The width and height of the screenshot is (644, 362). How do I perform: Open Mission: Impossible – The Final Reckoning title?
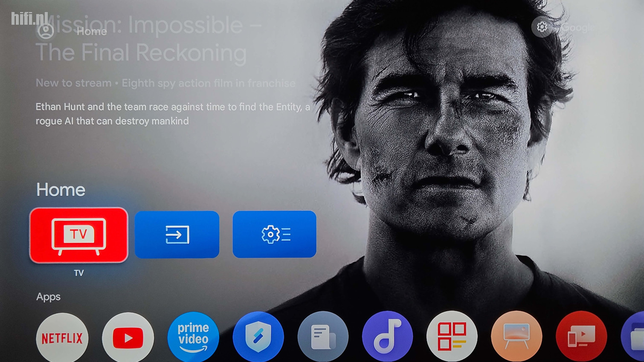coord(149,39)
